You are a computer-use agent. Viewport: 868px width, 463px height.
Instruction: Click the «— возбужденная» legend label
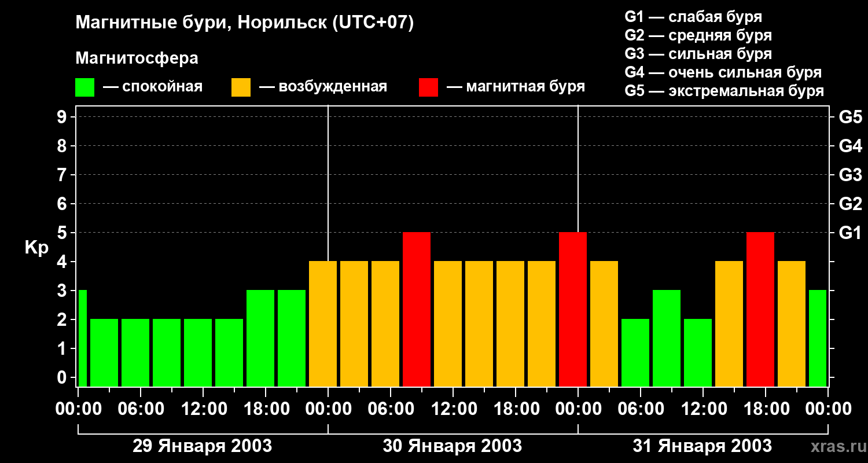(323, 87)
